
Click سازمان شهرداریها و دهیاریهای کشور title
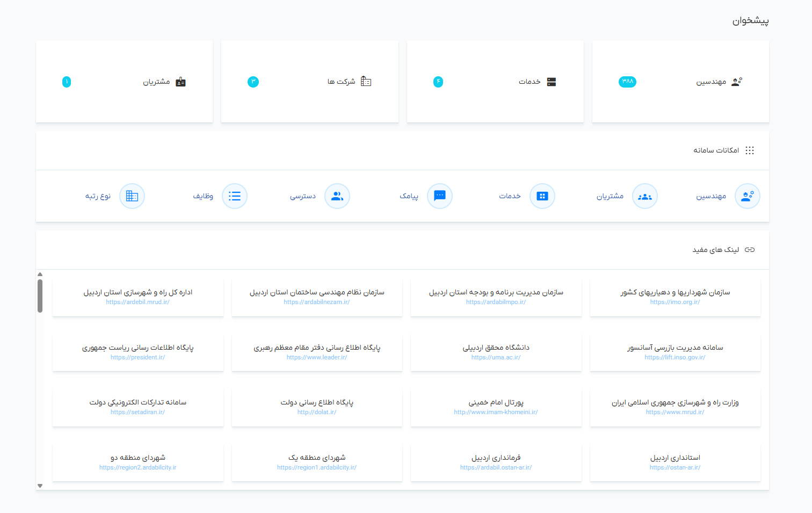(x=675, y=292)
